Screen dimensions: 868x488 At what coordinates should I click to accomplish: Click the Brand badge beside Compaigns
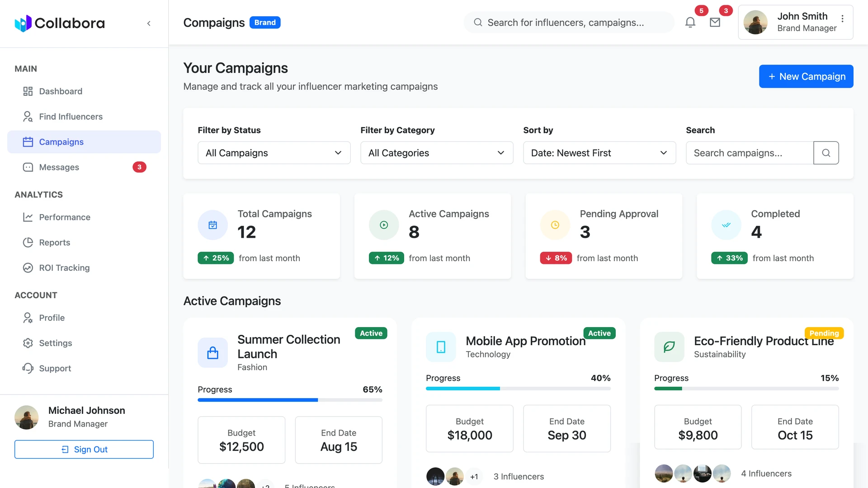[x=265, y=22]
